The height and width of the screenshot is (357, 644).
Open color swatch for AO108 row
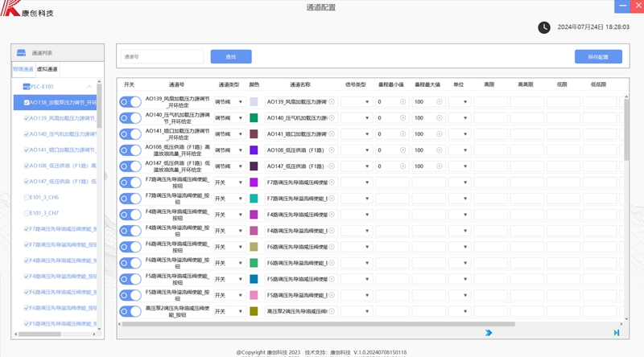254,150
